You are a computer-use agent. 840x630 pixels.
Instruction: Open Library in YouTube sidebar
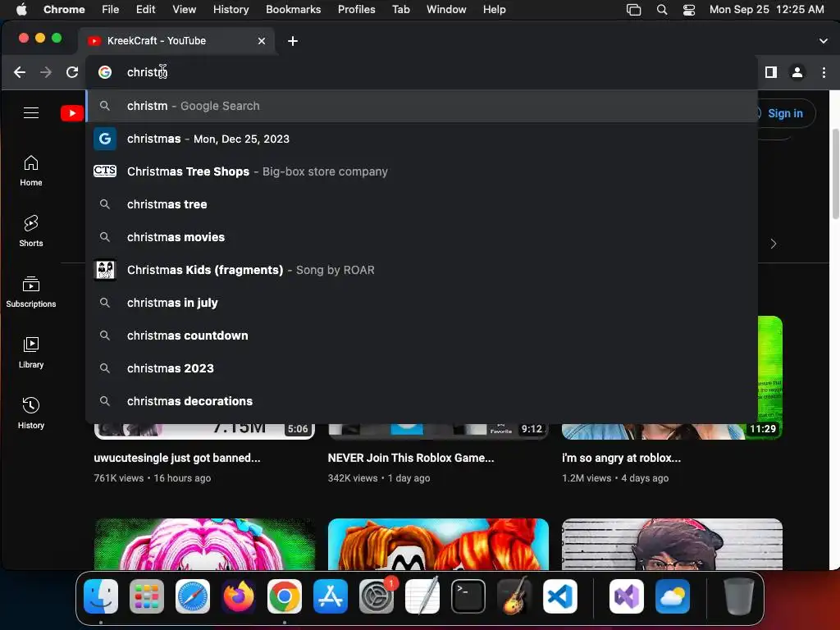pyautogui.click(x=31, y=353)
